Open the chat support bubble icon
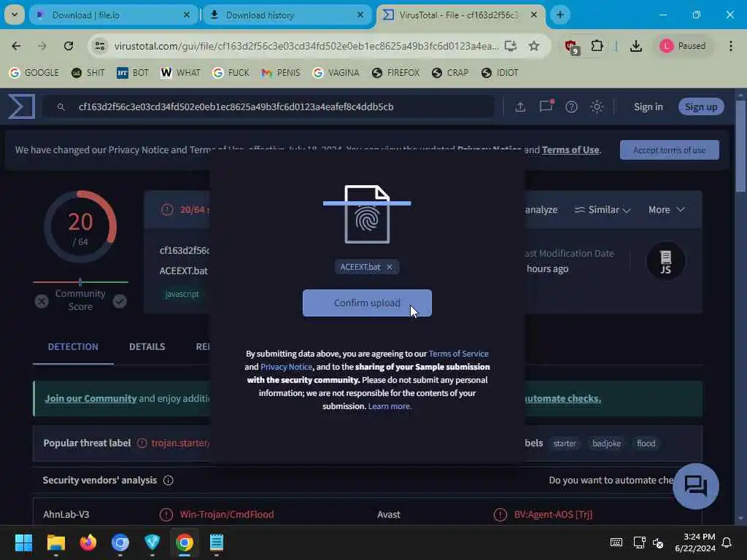The image size is (747, 560). coord(695,486)
